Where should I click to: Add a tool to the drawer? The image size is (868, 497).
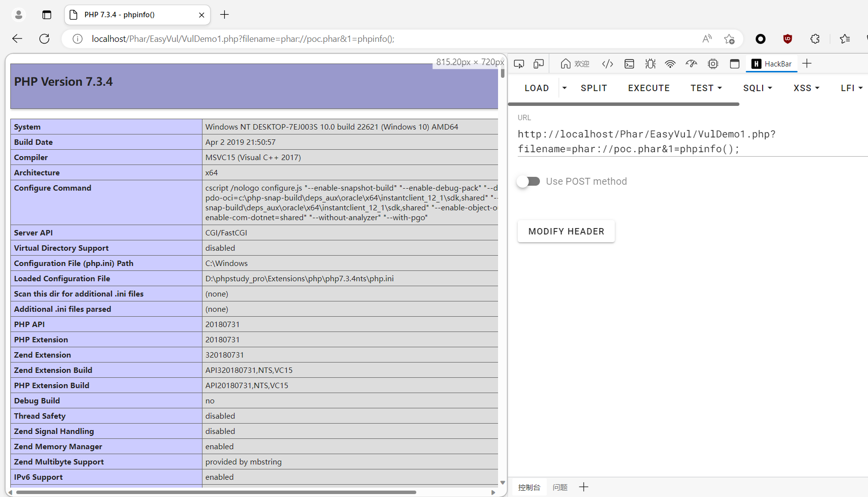point(584,487)
